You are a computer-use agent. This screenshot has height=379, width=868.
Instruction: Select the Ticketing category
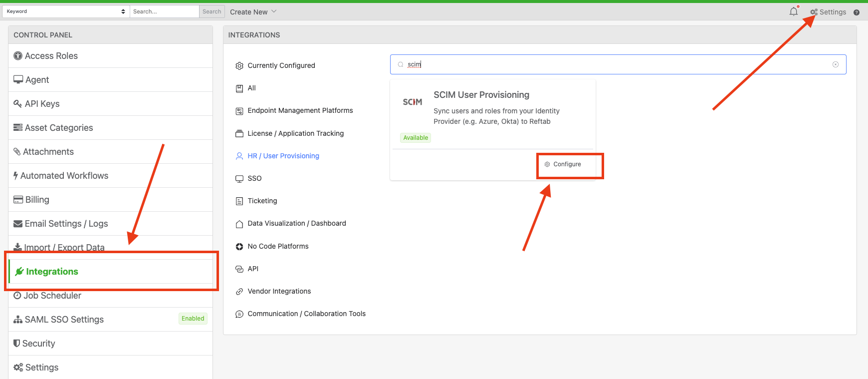coord(262,201)
